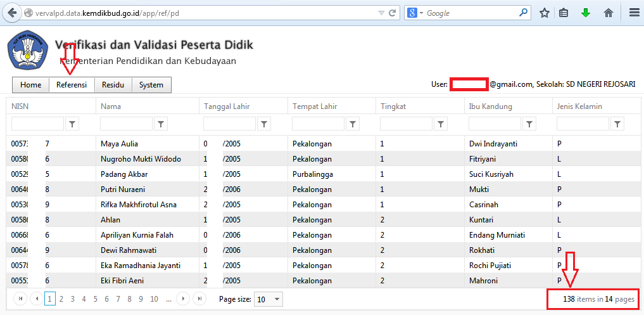
Task: Select the row named Maya Aulia
Action: pyautogui.click(x=323, y=143)
